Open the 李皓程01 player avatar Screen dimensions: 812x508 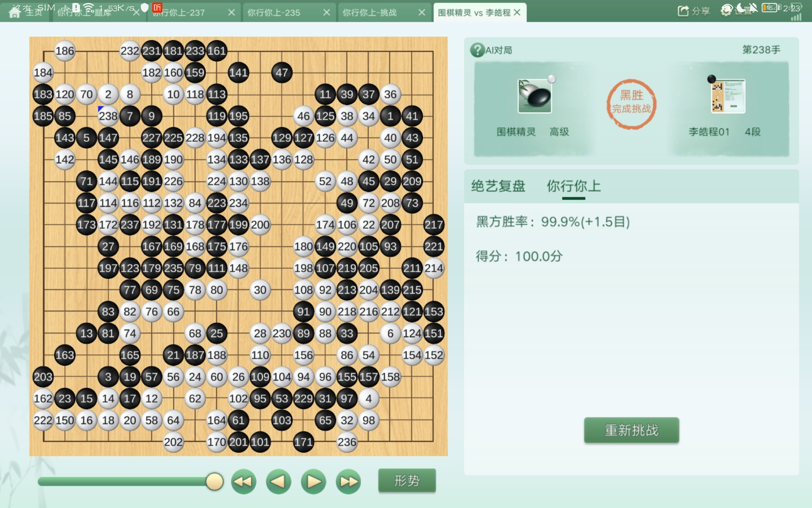(x=728, y=96)
